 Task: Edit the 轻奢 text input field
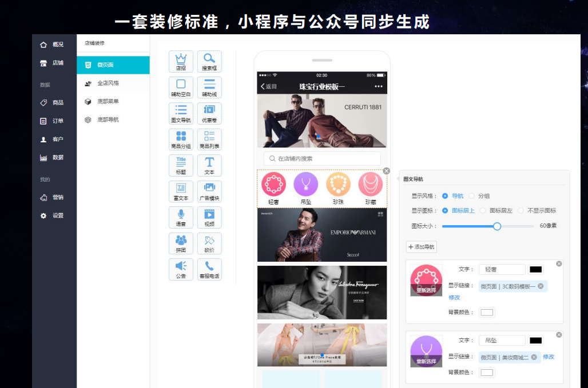pyautogui.click(x=502, y=269)
